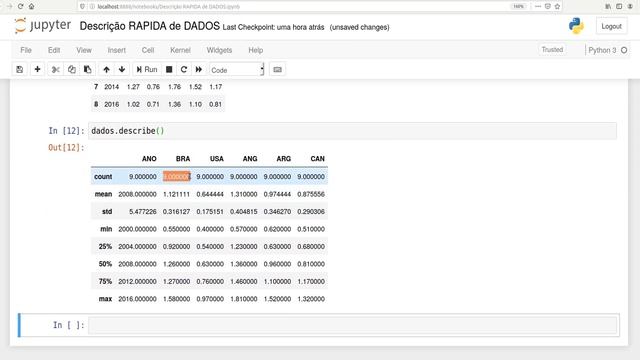Click the 75% value 1.170000 under CAN

tap(311, 282)
